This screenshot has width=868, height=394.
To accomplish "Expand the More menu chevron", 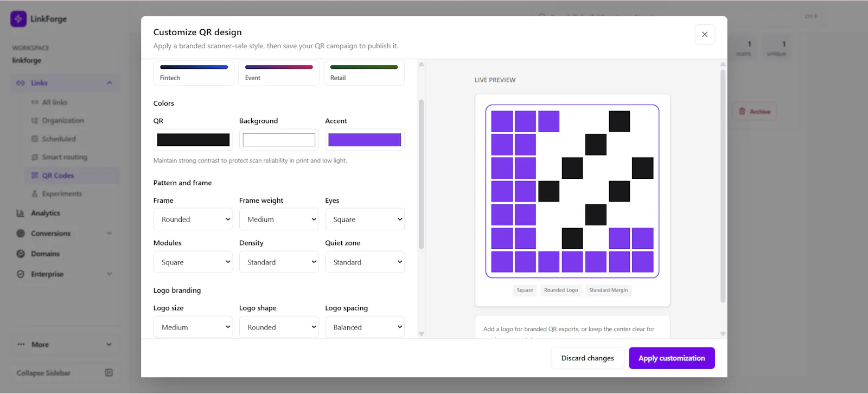I will point(109,344).
